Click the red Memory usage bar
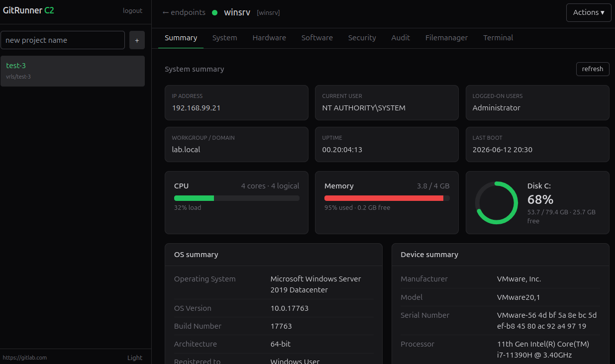 point(387,198)
